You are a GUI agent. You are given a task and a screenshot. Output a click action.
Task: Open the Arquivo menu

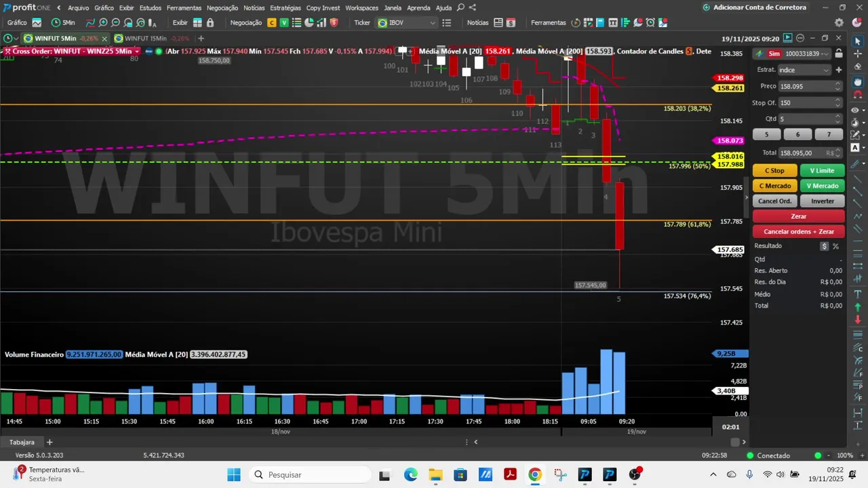coord(78,8)
